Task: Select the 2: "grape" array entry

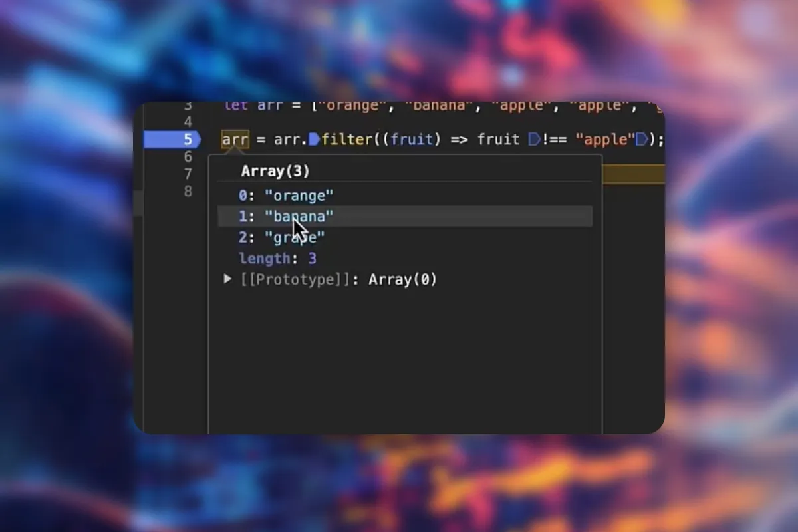Action: [281, 237]
